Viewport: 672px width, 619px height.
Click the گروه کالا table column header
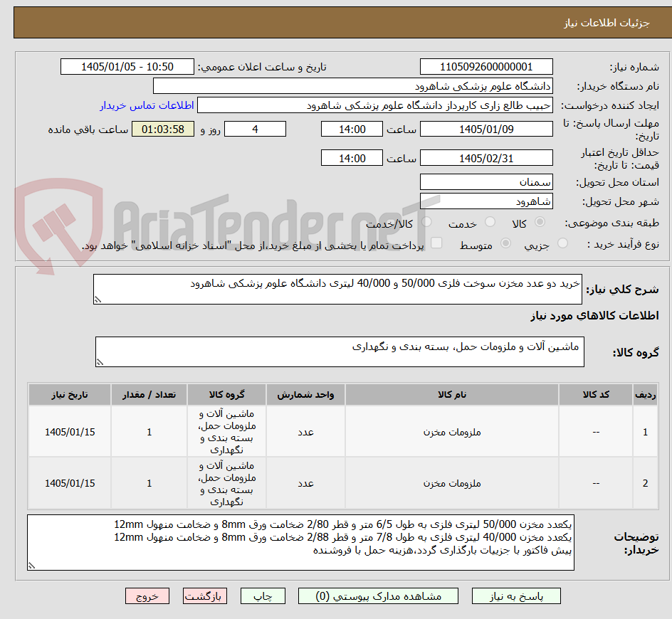click(226, 395)
